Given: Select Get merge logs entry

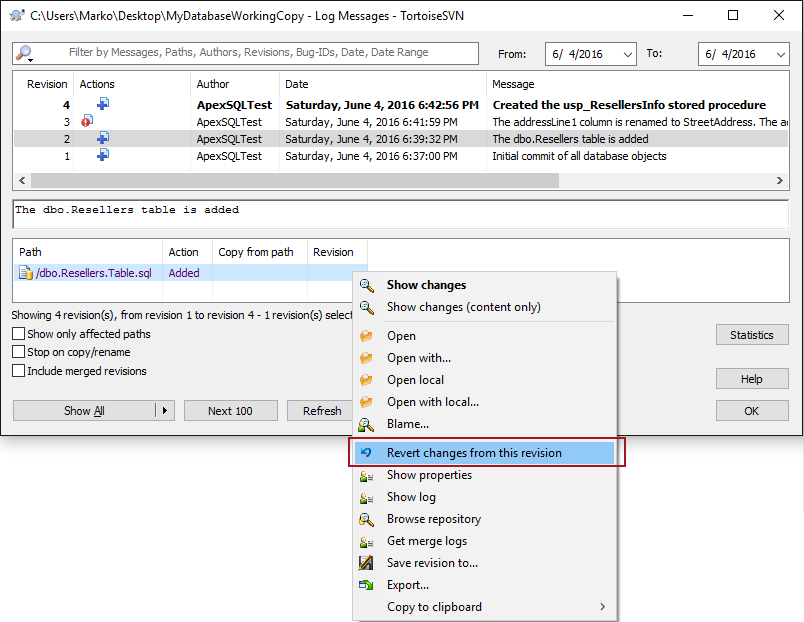Looking at the screenshot, I should [x=485, y=541].
